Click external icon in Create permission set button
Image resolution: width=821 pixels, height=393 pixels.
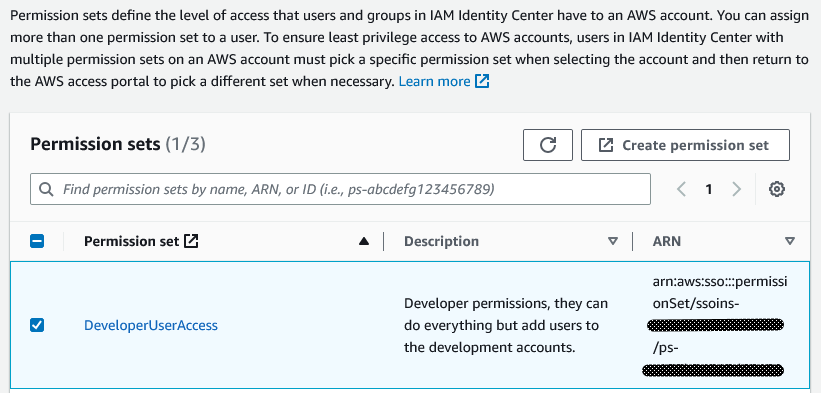(x=605, y=145)
